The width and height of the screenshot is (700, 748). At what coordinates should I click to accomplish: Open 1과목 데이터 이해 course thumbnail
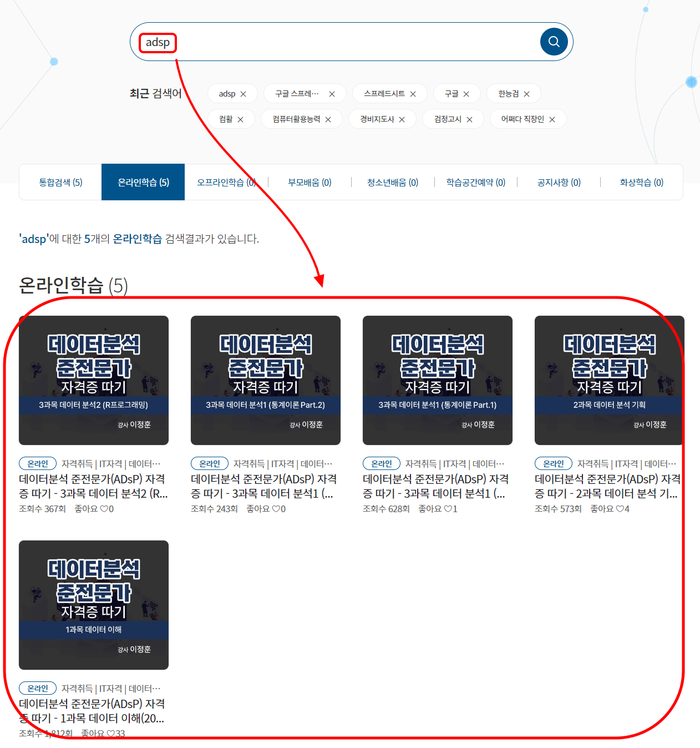pos(94,605)
